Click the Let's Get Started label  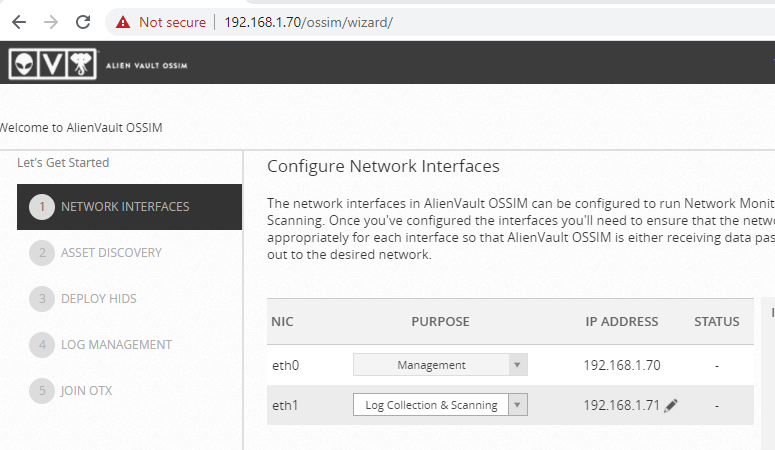(x=63, y=163)
